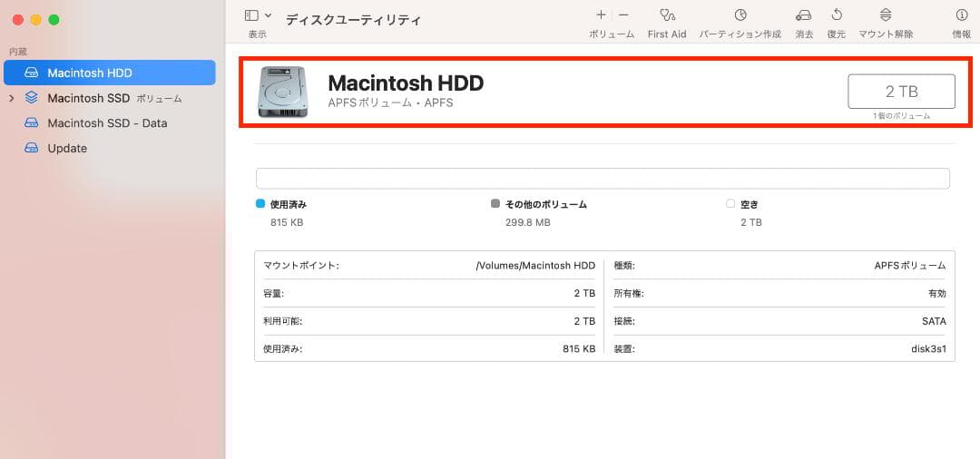Open the info icon in the toolbar
980x459 pixels.
click(961, 15)
